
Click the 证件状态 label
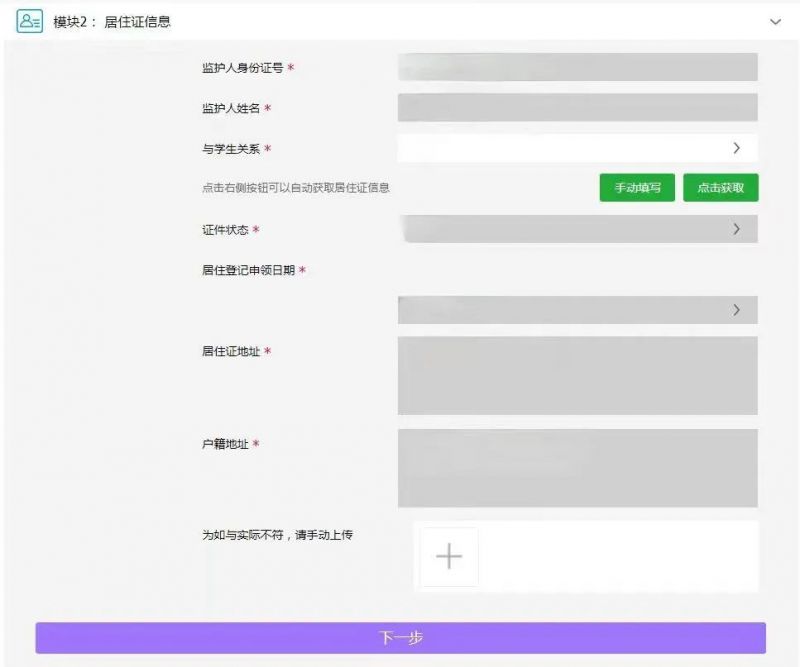225,230
